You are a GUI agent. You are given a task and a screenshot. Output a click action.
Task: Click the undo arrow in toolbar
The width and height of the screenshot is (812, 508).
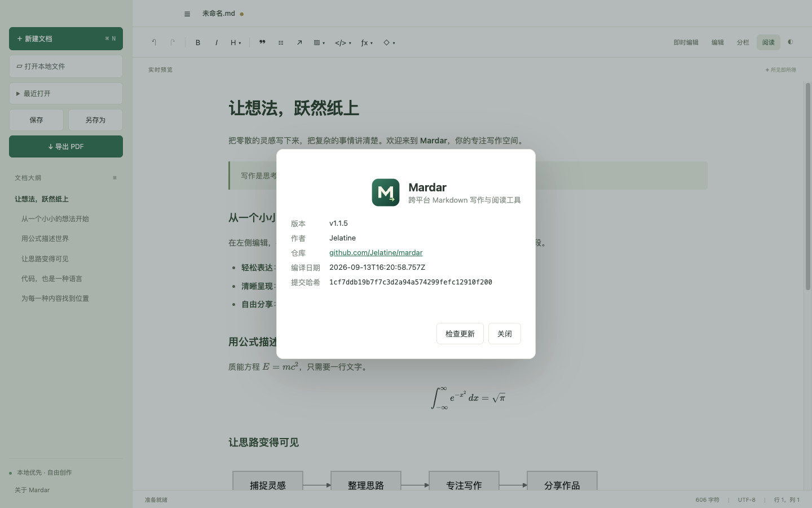[x=154, y=42]
